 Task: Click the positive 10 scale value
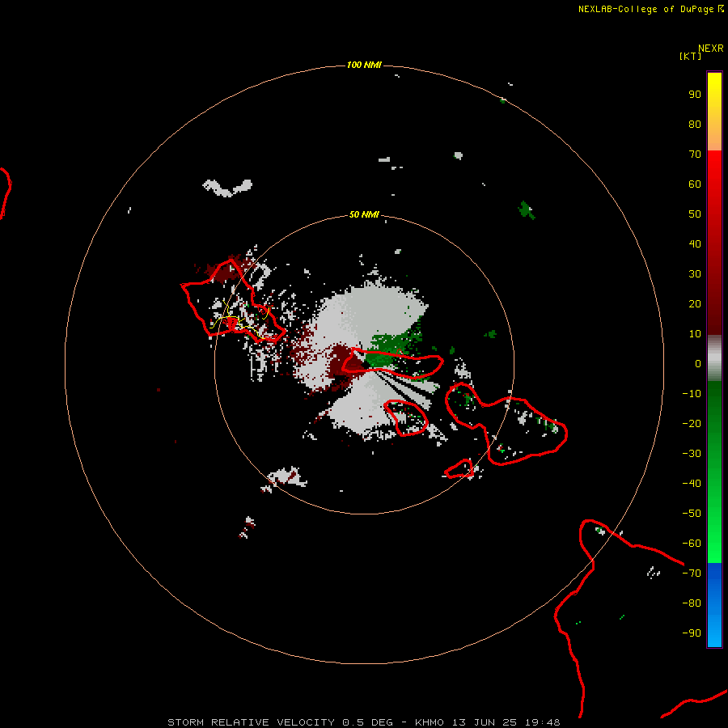(x=695, y=334)
